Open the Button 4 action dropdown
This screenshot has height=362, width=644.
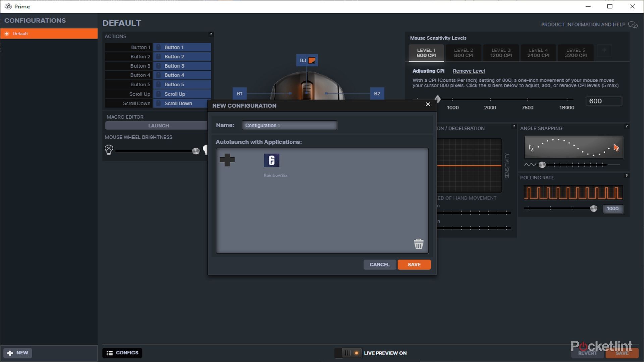(x=182, y=75)
